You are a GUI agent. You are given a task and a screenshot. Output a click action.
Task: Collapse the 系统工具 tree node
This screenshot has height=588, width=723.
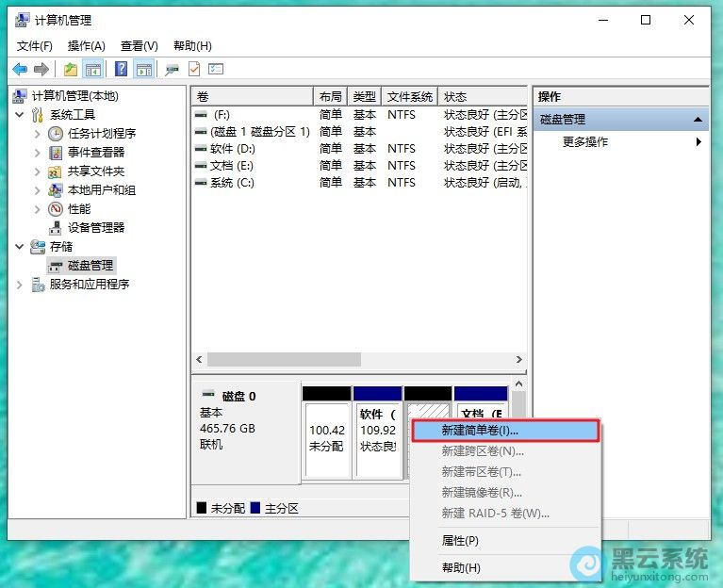21,115
